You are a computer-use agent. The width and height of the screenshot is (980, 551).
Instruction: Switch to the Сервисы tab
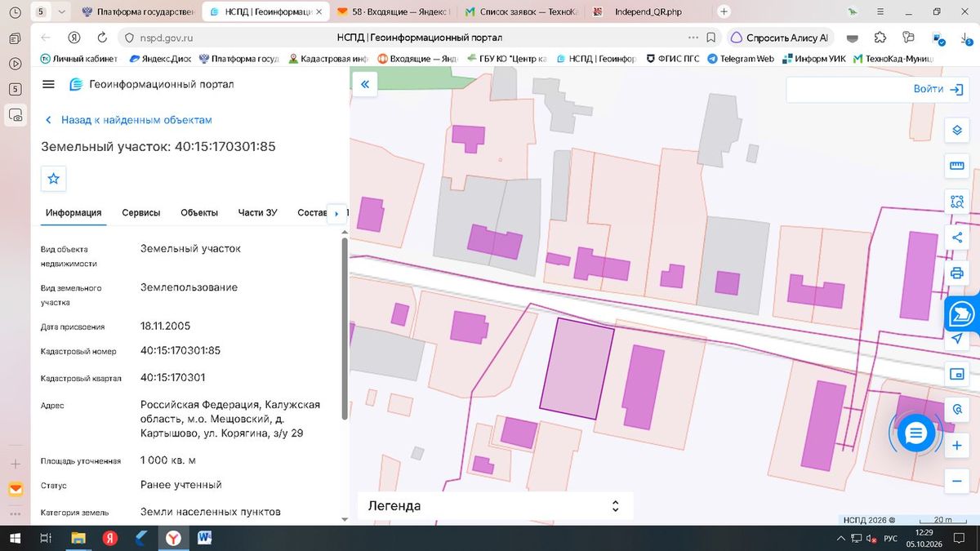pyautogui.click(x=141, y=213)
